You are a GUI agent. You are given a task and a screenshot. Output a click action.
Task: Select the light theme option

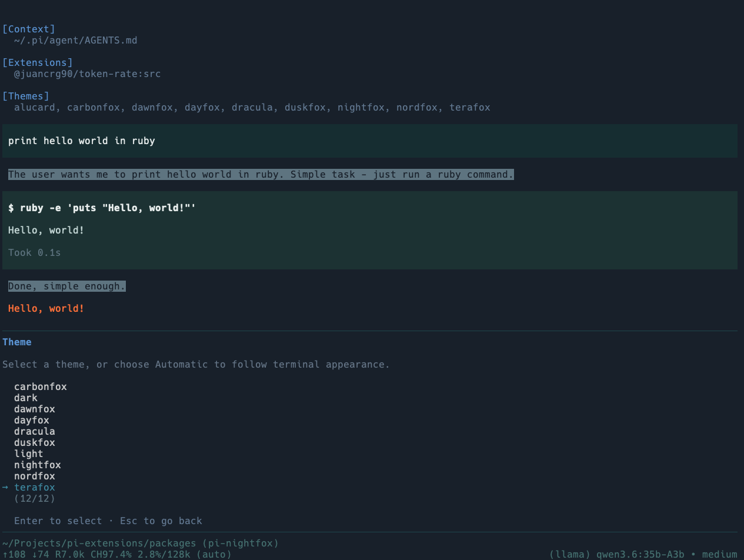(x=29, y=454)
